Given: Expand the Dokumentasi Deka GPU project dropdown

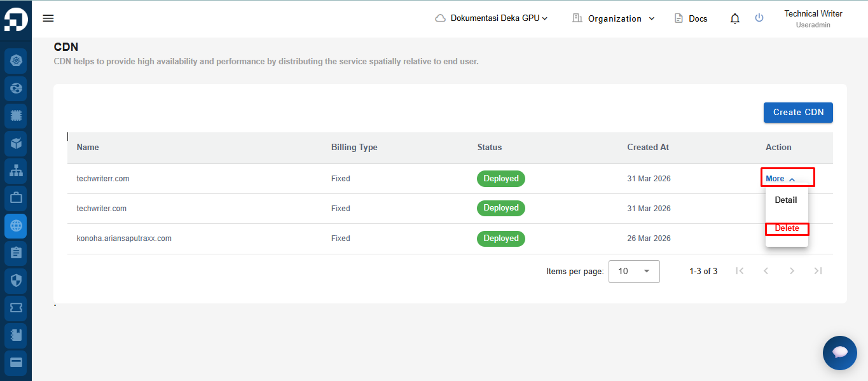Looking at the screenshot, I should (x=492, y=18).
